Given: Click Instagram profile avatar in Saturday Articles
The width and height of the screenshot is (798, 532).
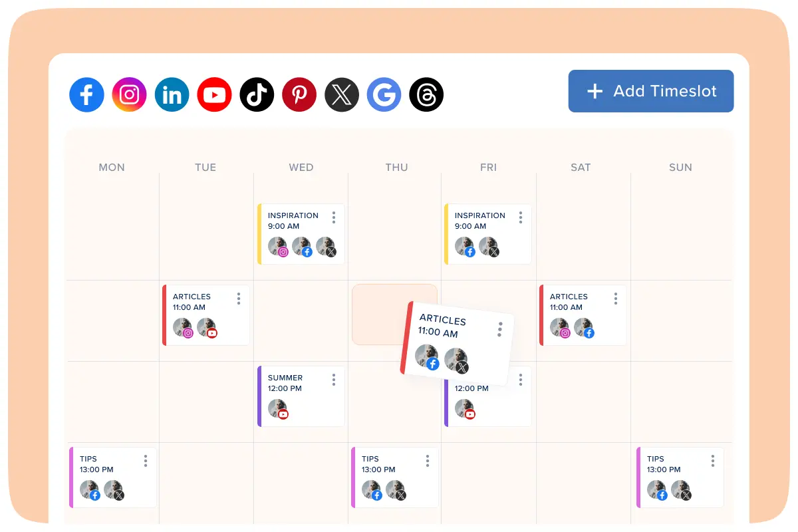Looking at the screenshot, I should [x=560, y=328].
